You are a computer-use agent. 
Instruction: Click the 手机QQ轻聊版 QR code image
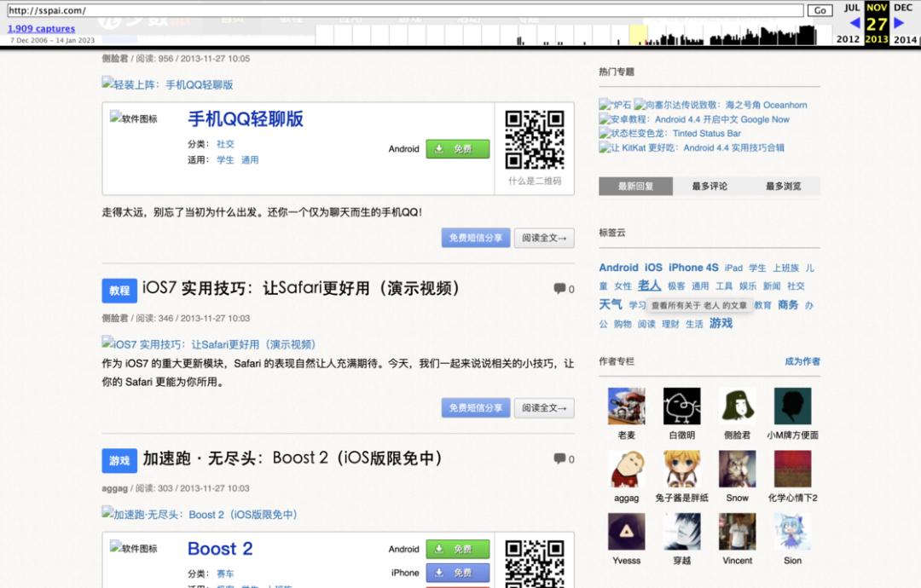pyautogui.click(x=535, y=140)
